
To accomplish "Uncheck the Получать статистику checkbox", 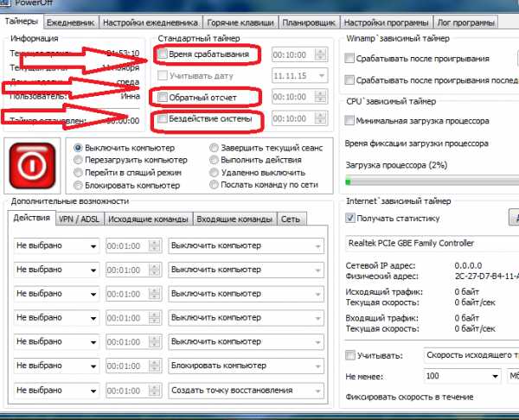I will [x=350, y=219].
